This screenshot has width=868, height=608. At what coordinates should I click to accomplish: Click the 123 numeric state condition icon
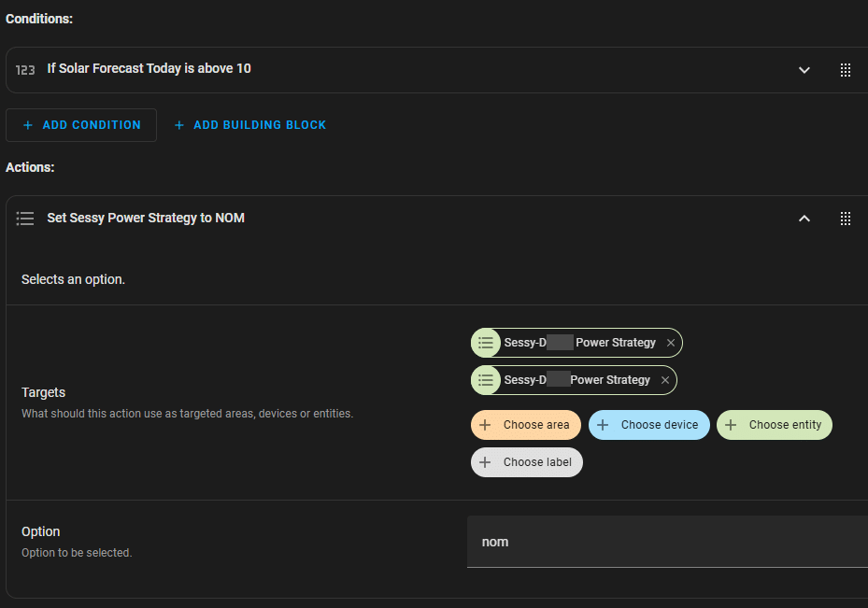coord(25,69)
